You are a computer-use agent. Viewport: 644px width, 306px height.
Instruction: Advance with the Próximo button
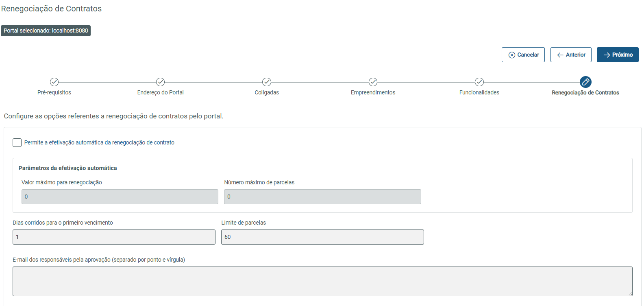pyautogui.click(x=618, y=55)
